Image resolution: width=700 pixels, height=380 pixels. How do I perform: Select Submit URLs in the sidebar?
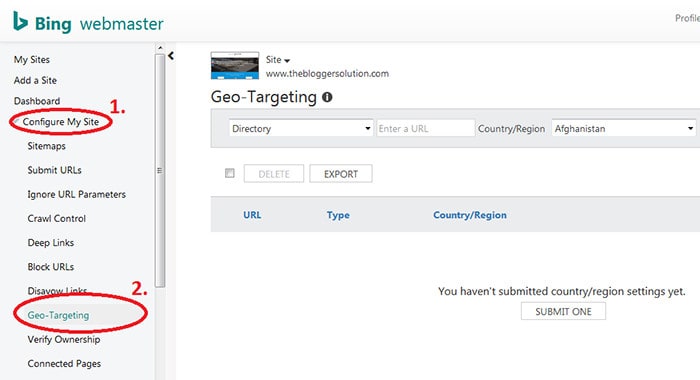coord(54,170)
